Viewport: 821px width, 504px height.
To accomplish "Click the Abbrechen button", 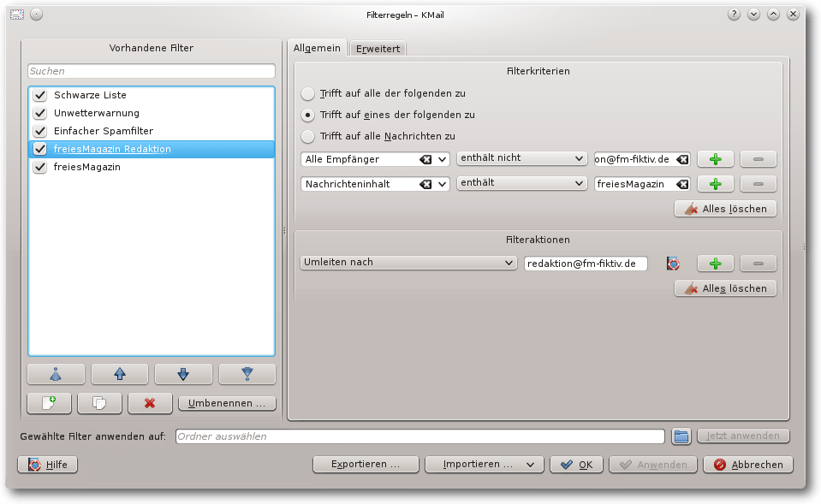I will 748,465.
